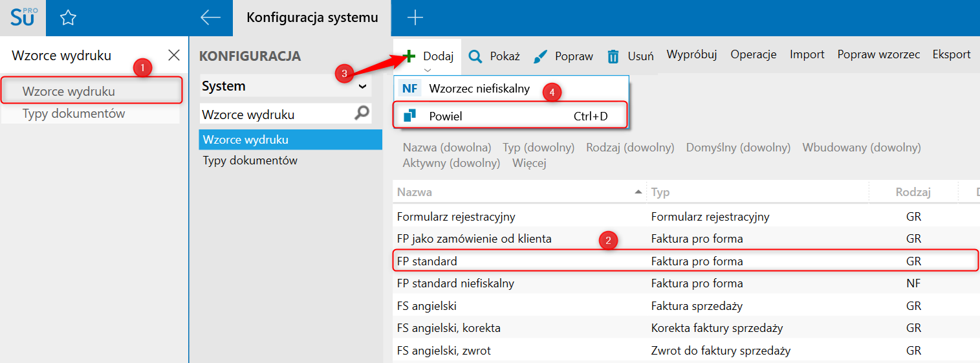Expand the System section dropdown

click(x=362, y=86)
